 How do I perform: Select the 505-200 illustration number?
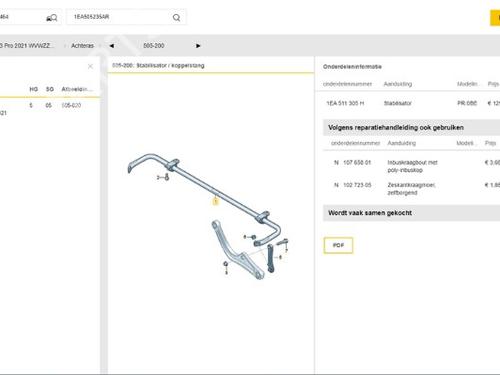[154, 45]
